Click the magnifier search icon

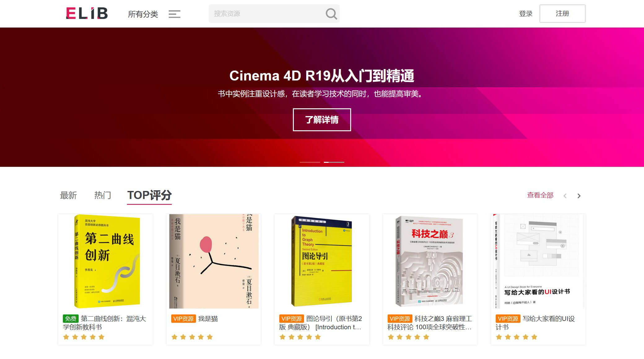[x=331, y=14]
